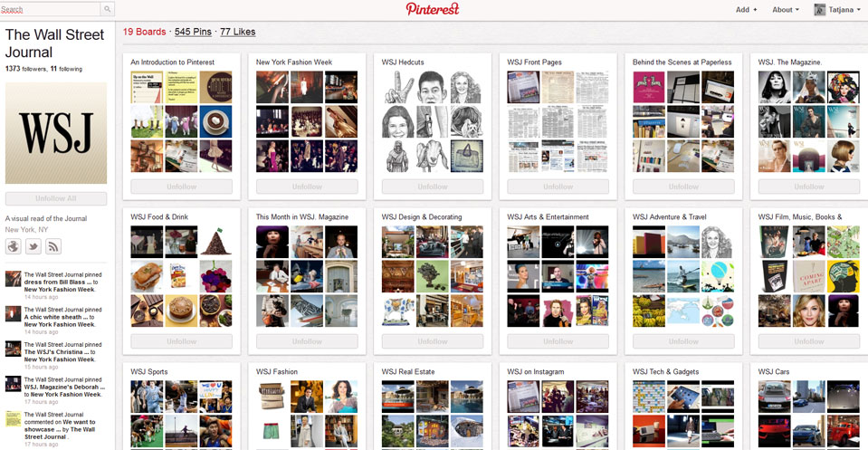Image resolution: width=868 pixels, height=450 pixels.
Task: Open Behind the Scenes at Paperless title
Action: (682, 62)
